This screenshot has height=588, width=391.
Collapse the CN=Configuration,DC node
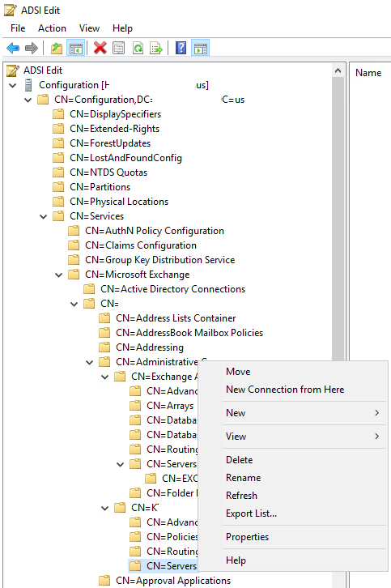(x=28, y=100)
